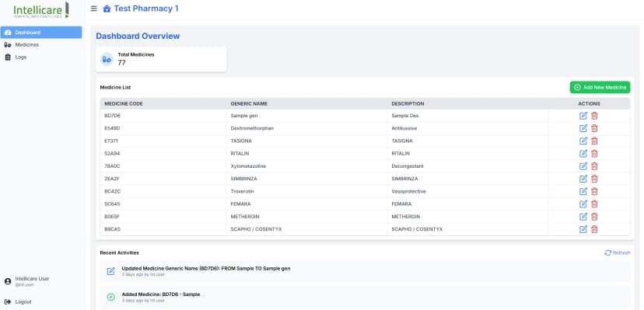Screen dimensions: 644x310
Task: Go to Medicines in the sidebar
Action: 41,45
